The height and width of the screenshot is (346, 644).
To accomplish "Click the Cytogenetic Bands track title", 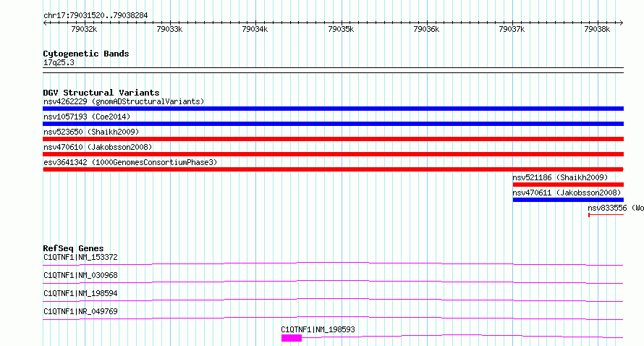I will [x=86, y=54].
